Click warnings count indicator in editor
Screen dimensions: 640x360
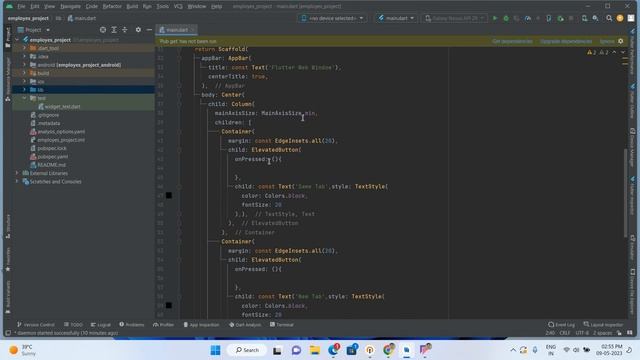pyautogui.click(x=598, y=52)
